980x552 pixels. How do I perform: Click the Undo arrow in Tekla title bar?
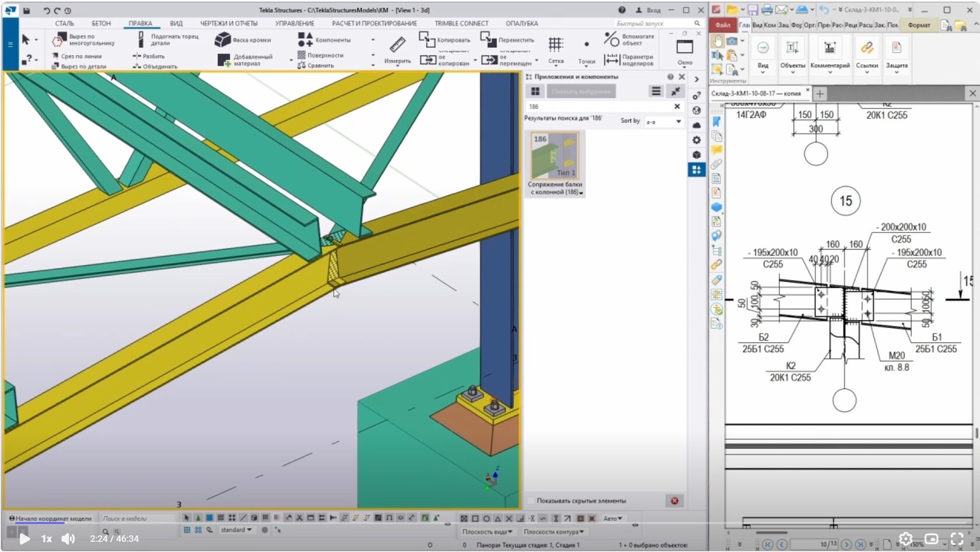[x=47, y=10]
